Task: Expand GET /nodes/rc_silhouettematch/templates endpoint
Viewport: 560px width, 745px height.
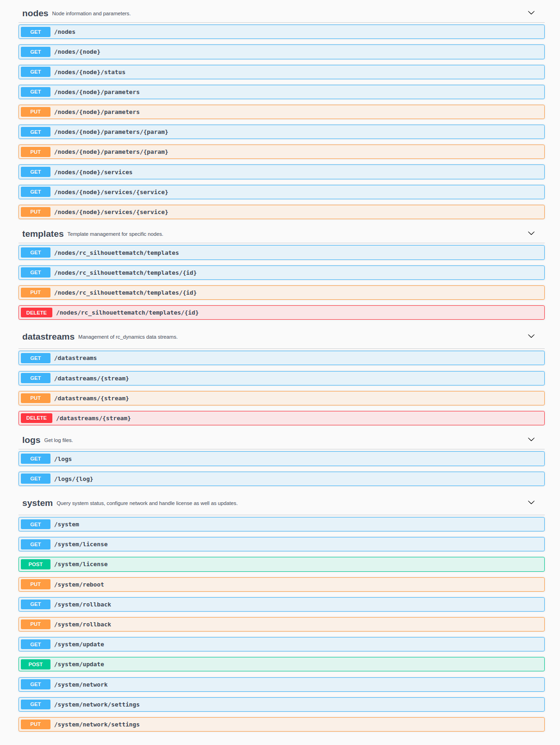Action: pyautogui.click(x=116, y=253)
